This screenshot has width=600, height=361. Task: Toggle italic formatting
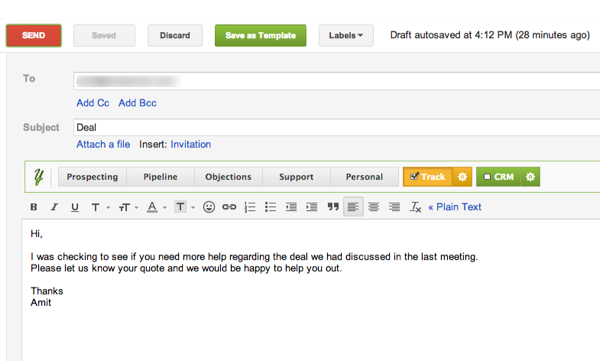pos(54,207)
